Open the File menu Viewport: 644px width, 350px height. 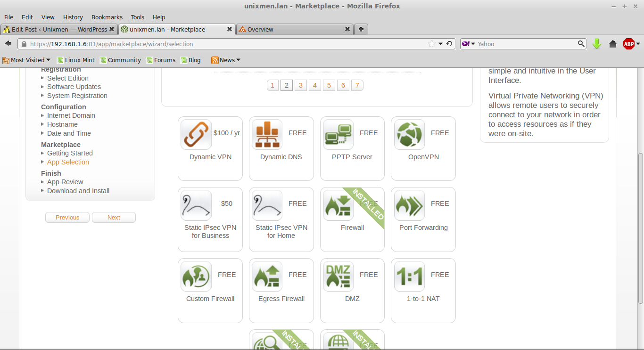point(8,17)
